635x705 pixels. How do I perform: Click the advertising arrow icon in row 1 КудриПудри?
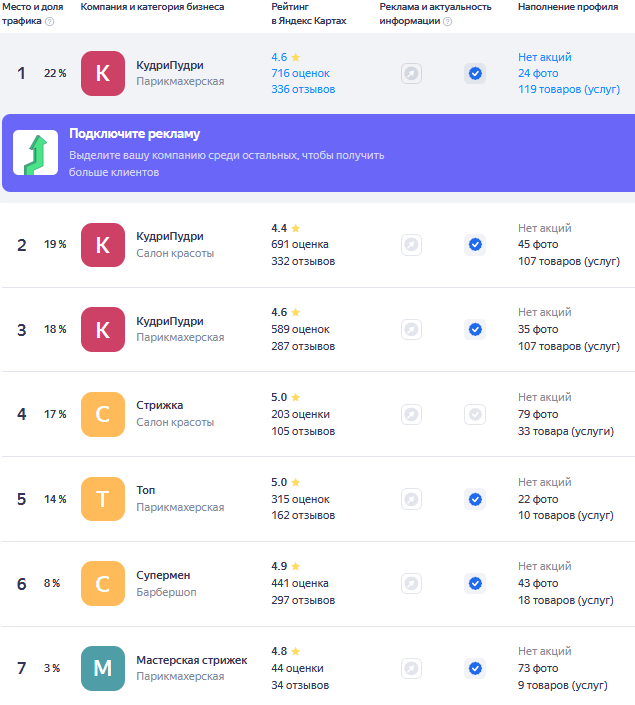[x=411, y=73]
